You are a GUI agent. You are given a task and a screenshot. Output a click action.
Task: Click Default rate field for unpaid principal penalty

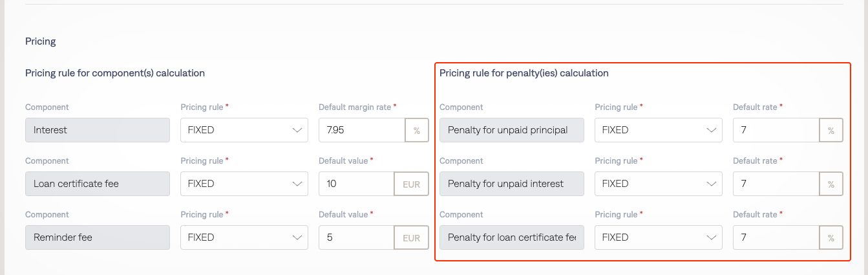coord(776,130)
